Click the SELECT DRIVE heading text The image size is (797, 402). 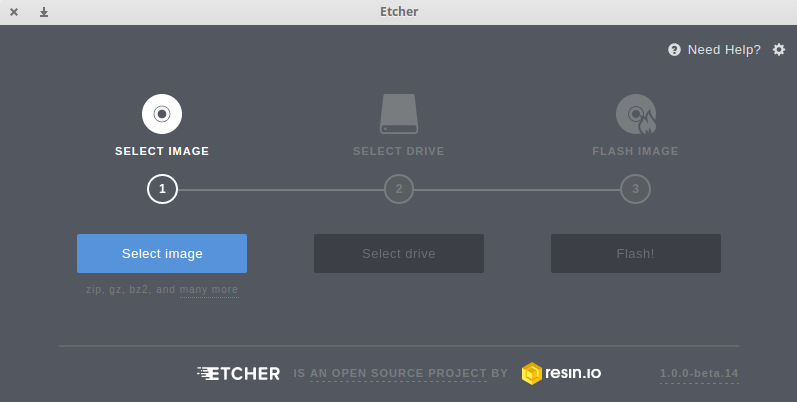(399, 151)
